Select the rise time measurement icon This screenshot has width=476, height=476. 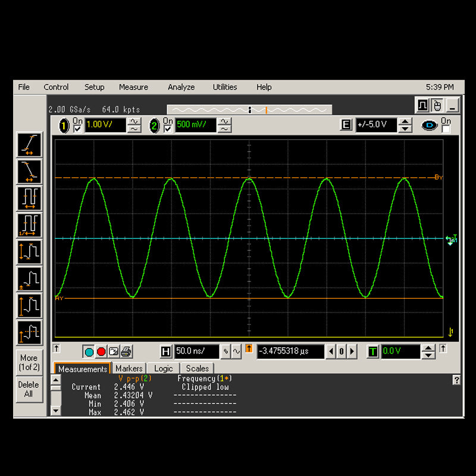point(29,145)
